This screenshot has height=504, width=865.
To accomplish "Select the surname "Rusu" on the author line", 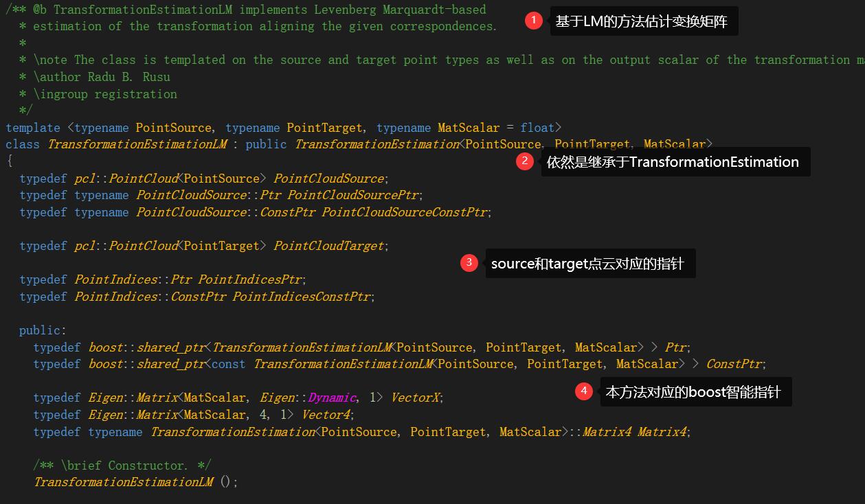I will (x=157, y=77).
